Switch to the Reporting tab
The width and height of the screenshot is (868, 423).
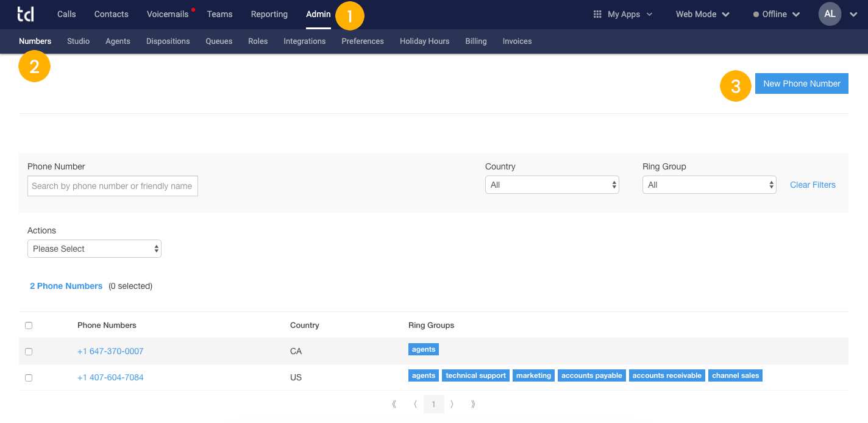click(x=269, y=14)
